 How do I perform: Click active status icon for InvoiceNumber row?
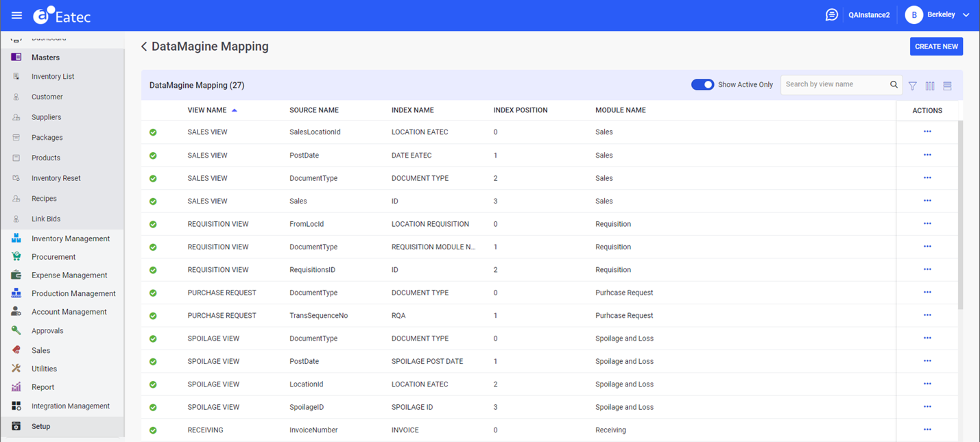tap(153, 430)
